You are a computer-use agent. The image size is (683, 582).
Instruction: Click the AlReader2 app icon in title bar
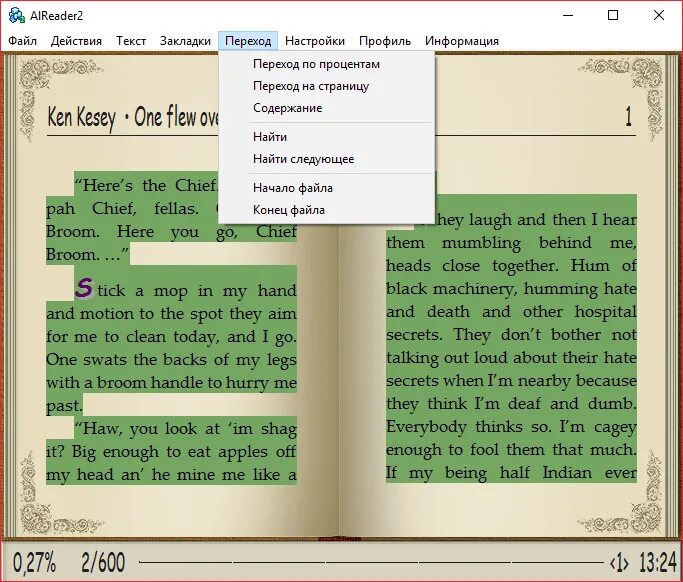pyautogui.click(x=17, y=16)
